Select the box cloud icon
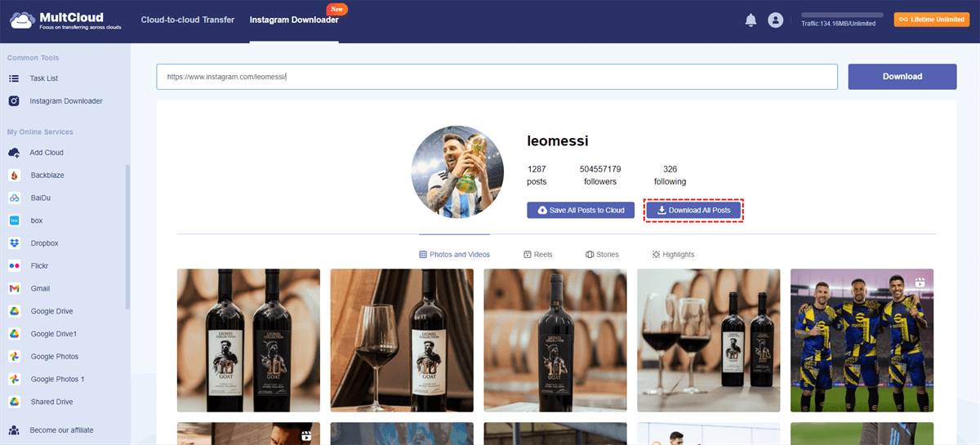 (x=14, y=220)
